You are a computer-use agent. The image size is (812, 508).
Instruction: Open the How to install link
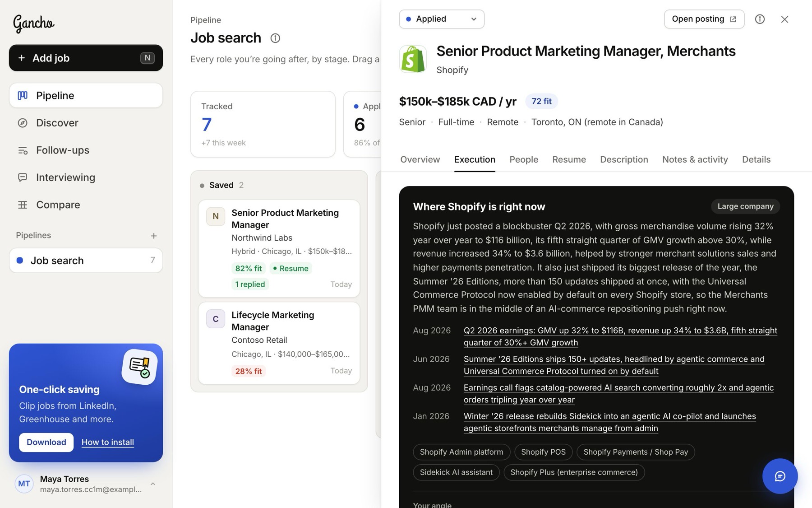(108, 442)
